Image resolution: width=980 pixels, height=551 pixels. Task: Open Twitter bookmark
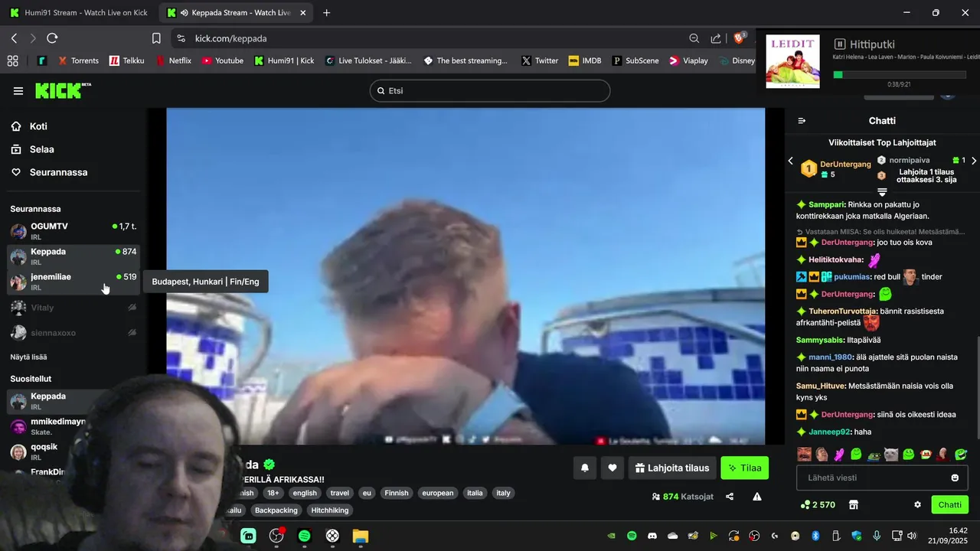539,60
